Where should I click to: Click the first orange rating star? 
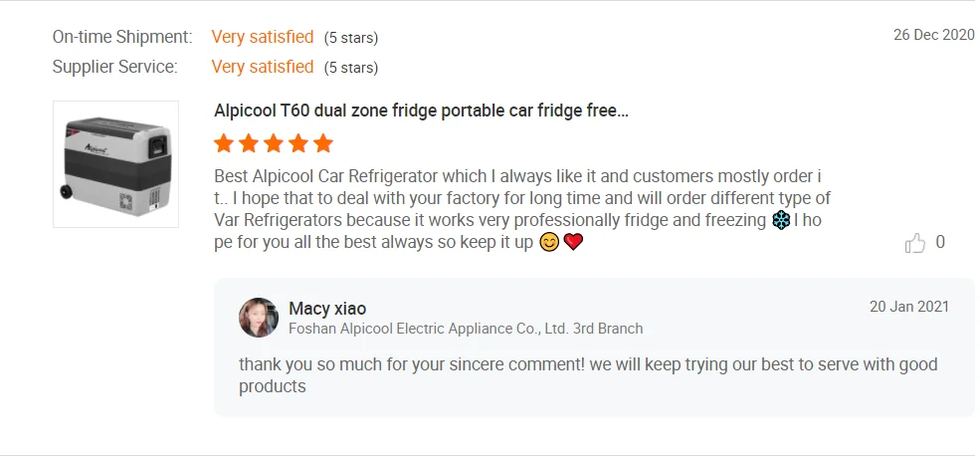click(224, 143)
